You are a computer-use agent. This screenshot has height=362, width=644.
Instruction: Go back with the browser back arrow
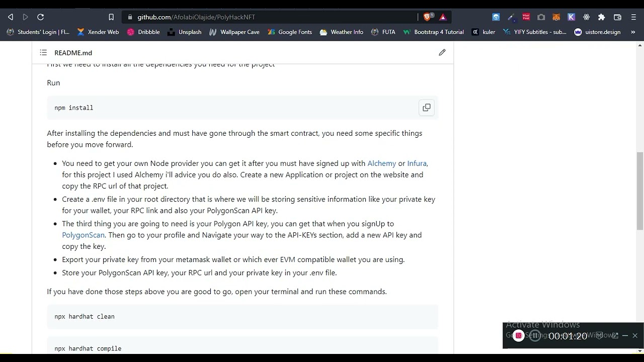pos(10,17)
